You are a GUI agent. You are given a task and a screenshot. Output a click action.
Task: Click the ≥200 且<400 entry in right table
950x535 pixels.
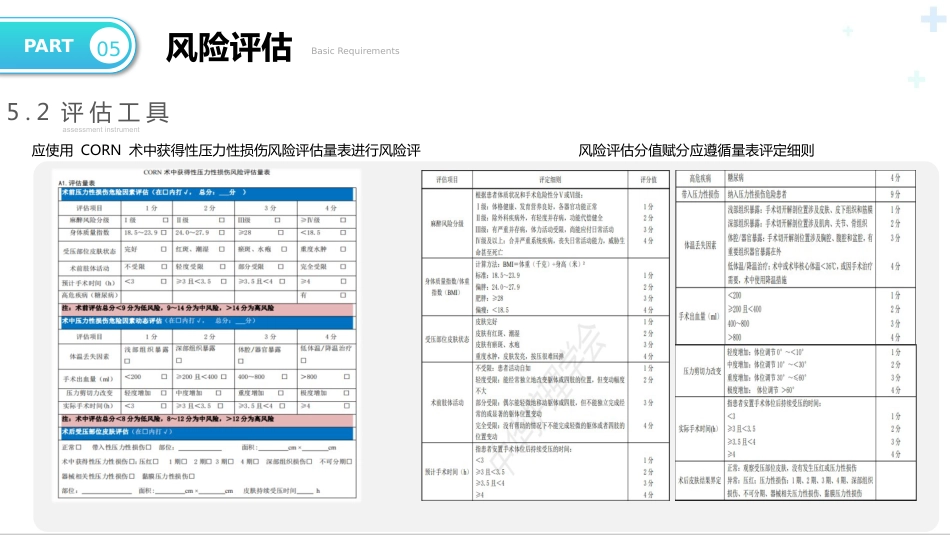tap(745, 309)
